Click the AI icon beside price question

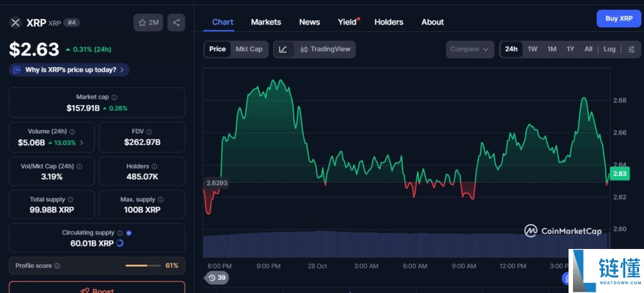(x=17, y=70)
